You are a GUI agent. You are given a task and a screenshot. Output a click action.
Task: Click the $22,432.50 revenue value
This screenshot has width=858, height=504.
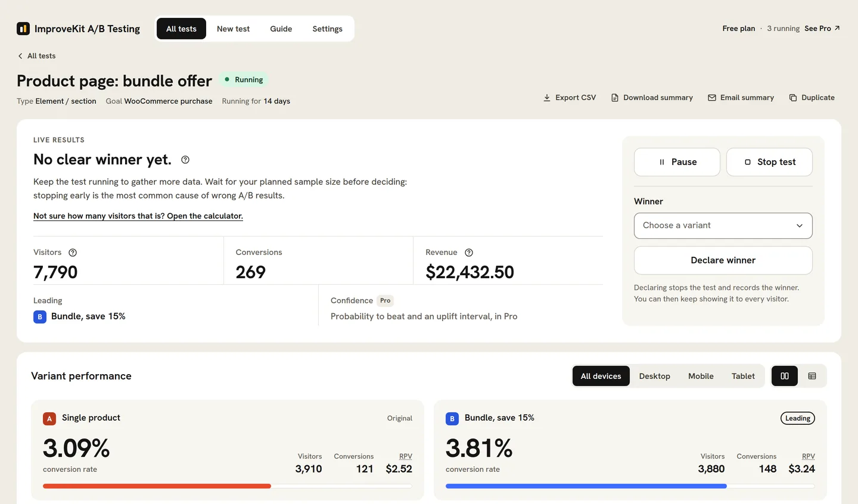[x=470, y=272]
